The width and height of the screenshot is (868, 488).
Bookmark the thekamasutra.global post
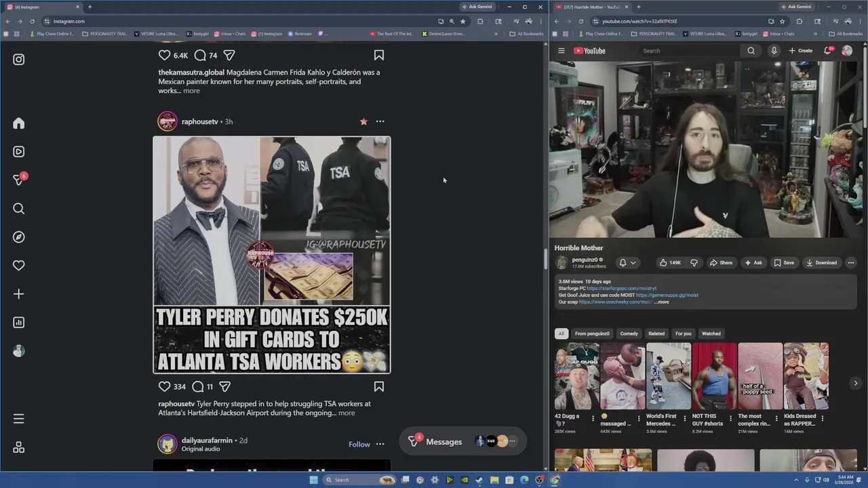click(x=379, y=55)
